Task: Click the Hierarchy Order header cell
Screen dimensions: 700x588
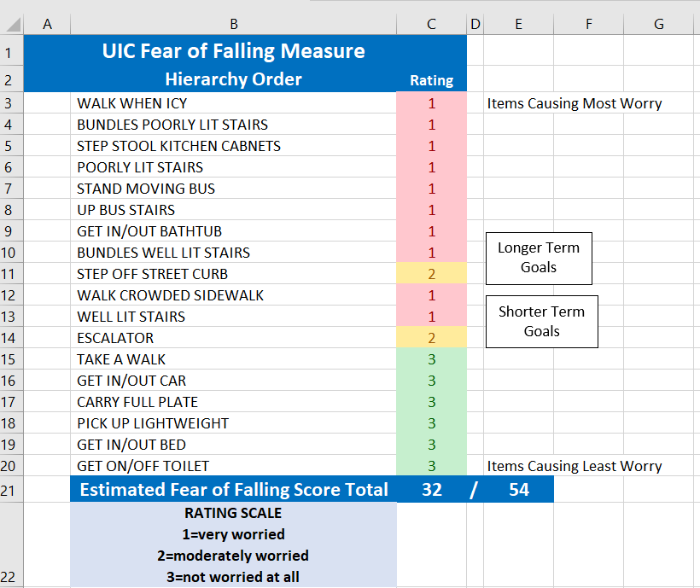Action: pos(233,79)
